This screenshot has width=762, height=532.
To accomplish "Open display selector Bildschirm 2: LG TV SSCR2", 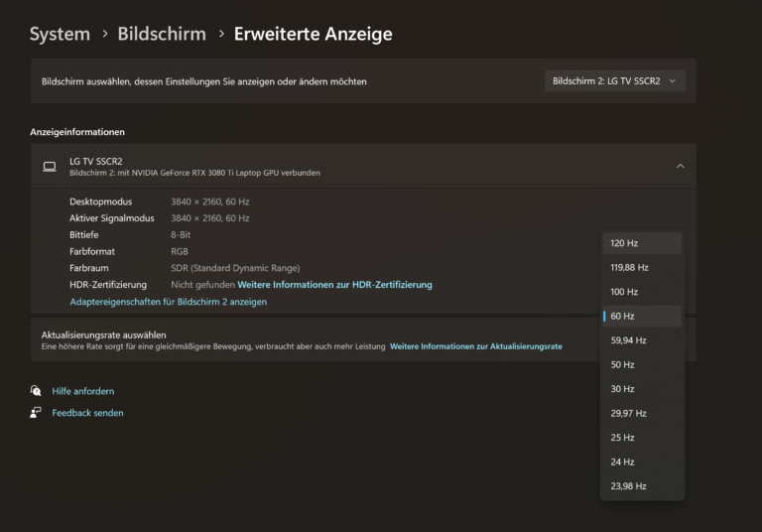I will (615, 81).
